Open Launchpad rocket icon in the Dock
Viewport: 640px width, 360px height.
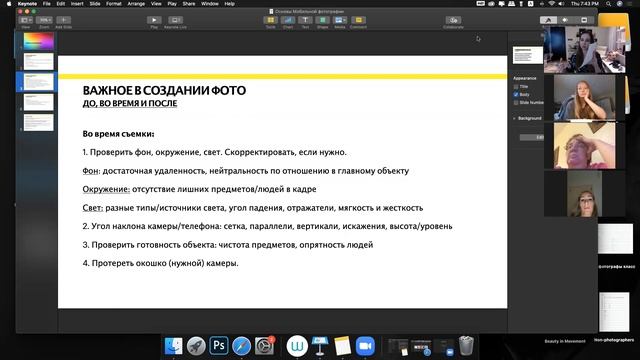tap(196, 346)
